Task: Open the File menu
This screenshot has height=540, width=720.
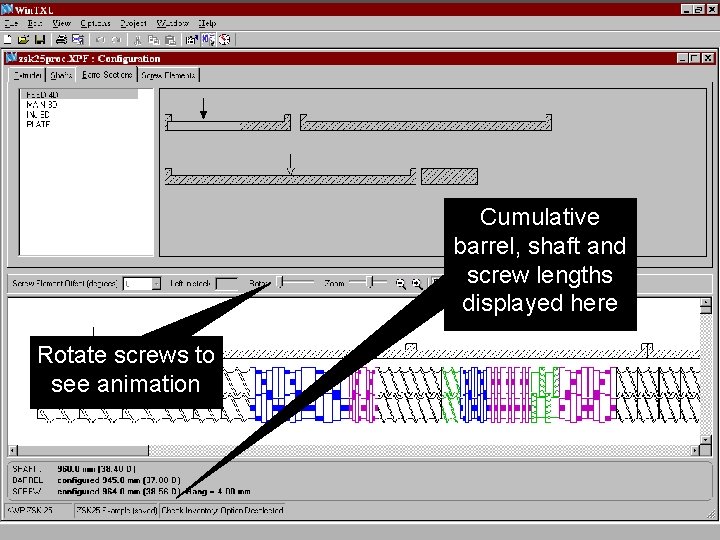Action: coord(11,23)
